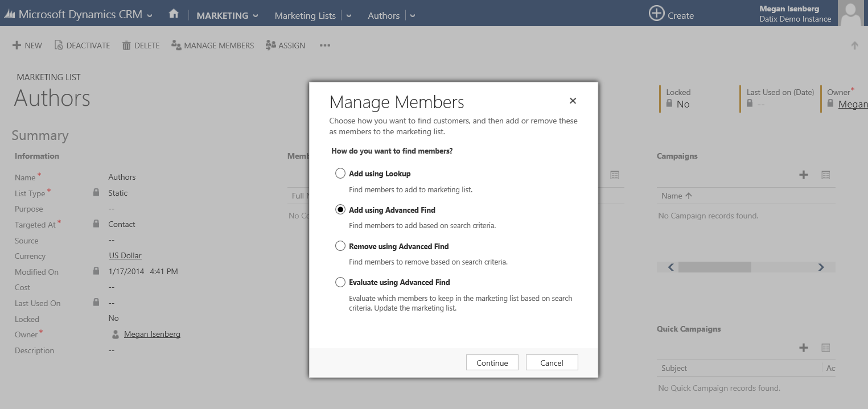Viewport: 868px width, 409px height.
Task: Open the Authors navigation item
Action: point(384,15)
